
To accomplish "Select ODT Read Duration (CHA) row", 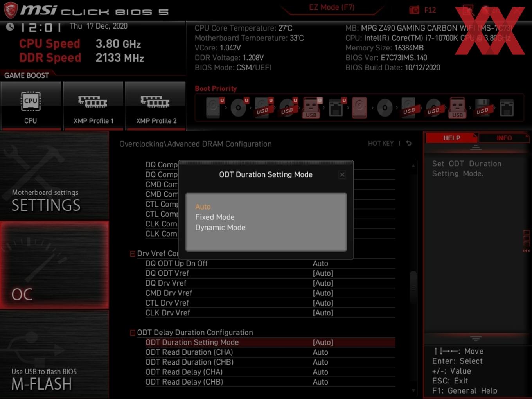I will click(x=270, y=352).
